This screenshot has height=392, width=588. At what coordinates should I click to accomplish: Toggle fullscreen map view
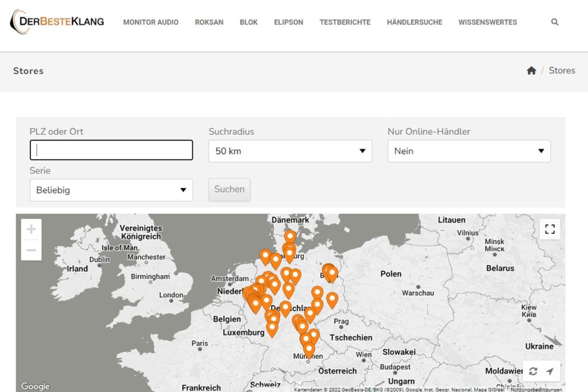[550, 230]
